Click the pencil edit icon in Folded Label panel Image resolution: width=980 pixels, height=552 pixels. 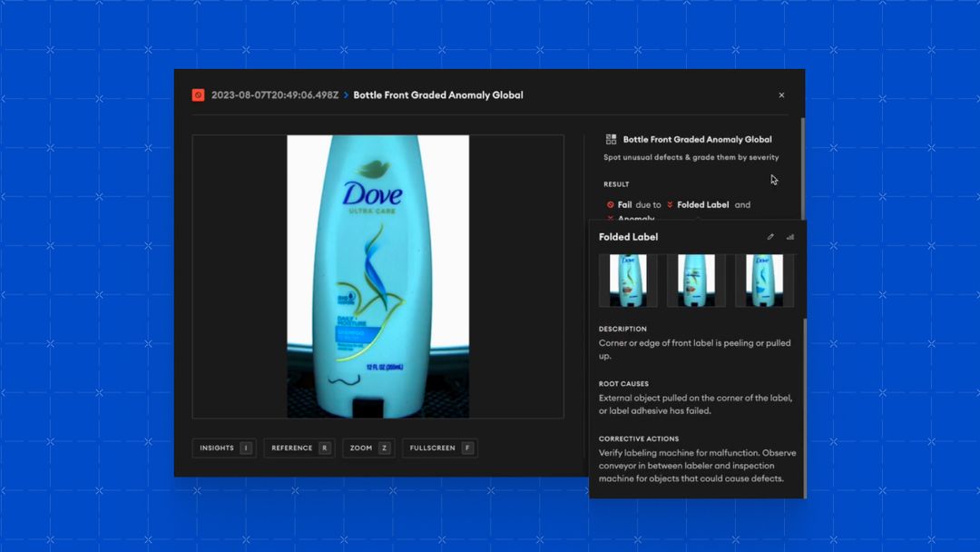coord(769,236)
